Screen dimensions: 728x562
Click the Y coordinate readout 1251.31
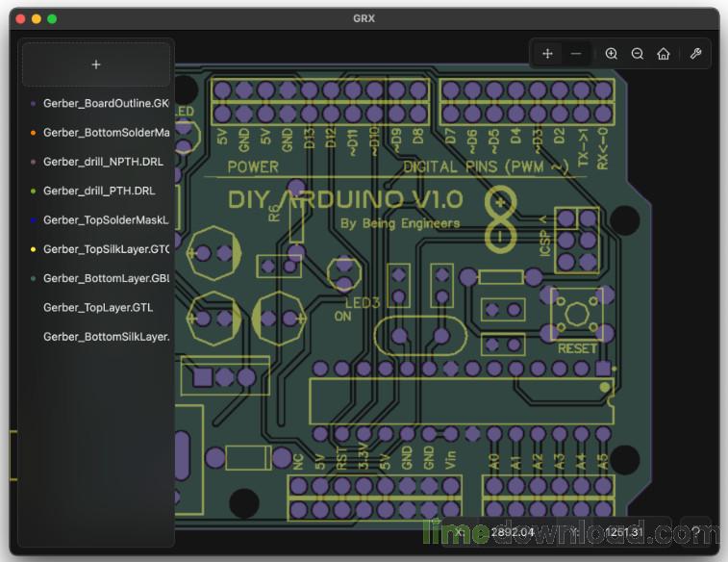point(624,532)
